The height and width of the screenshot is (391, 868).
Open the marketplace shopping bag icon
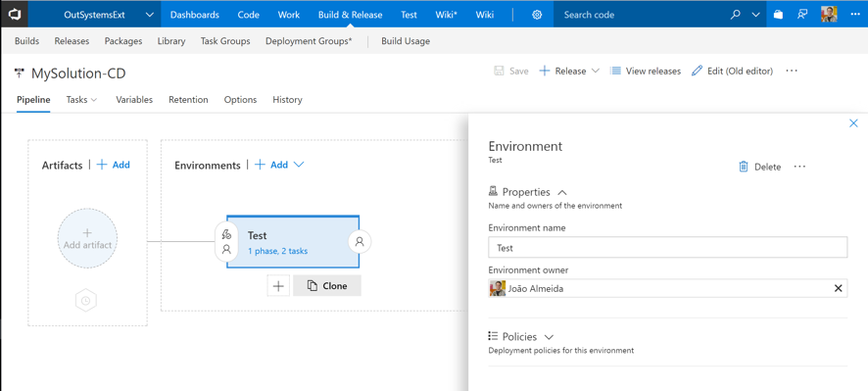click(778, 15)
